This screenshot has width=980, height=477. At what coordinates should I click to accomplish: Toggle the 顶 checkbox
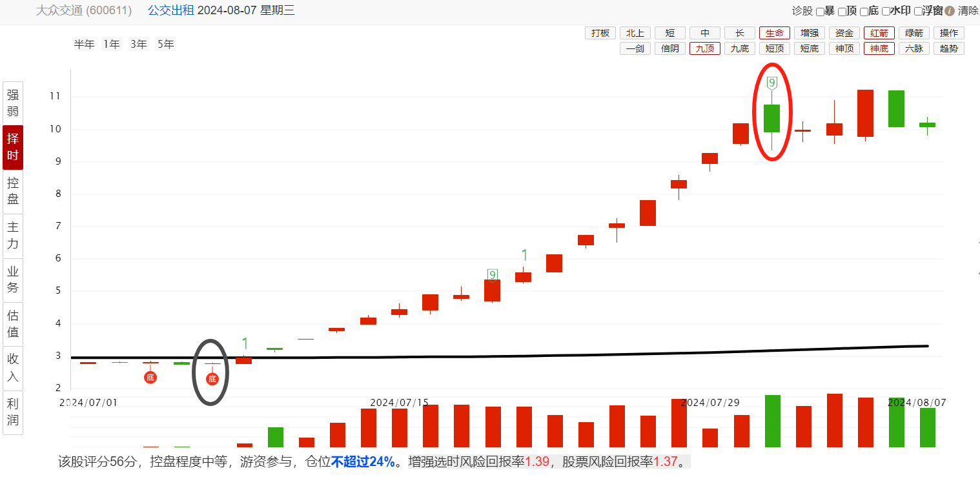point(842,12)
